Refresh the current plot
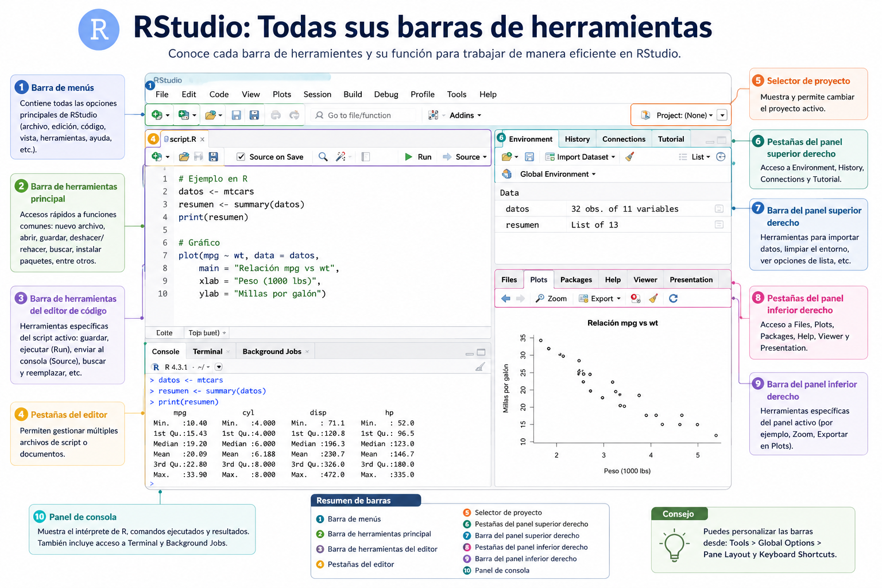Screen dimensions: 882x588 [674, 299]
